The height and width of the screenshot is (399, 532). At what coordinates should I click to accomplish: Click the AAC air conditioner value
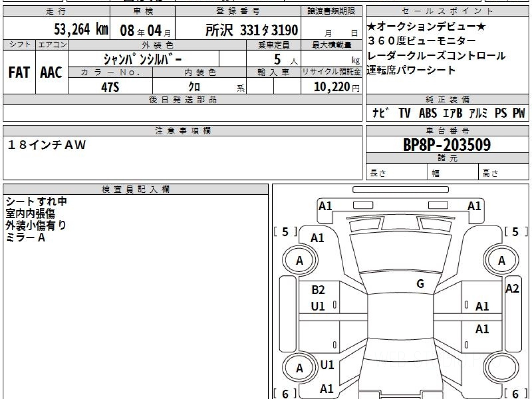tap(51, 73)
